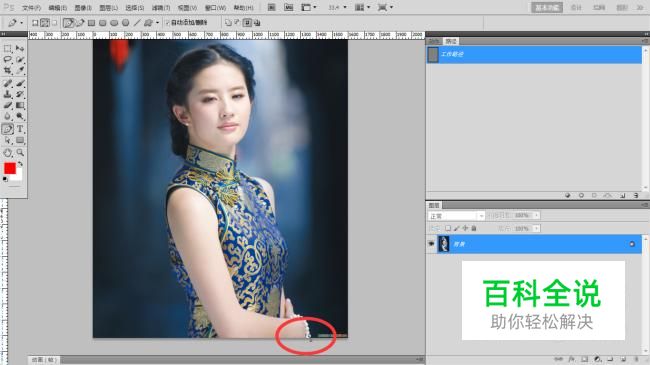Open the 文件(F) menu
Image resolution: width=650 pixels, height=365 pixels.
coord(31,8)
